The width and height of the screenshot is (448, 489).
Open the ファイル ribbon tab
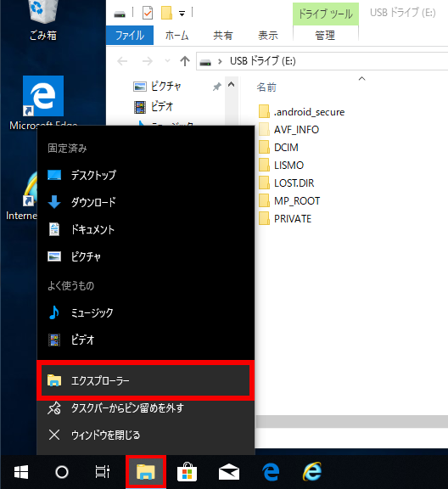(130, 36)
